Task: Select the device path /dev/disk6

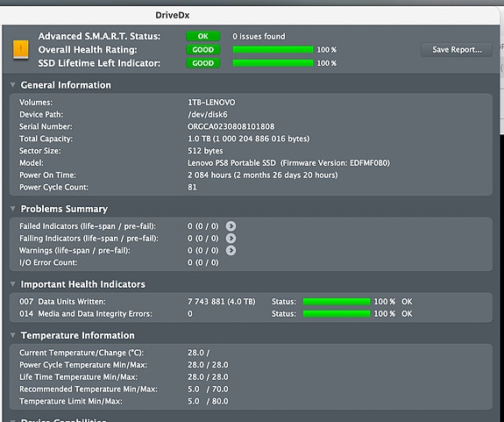Action: click(208, 115)
